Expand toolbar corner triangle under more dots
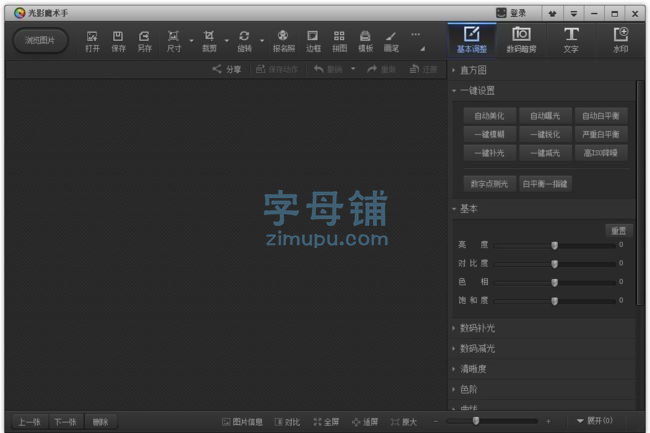Screen dimensions: 650x433 [x=422, y=49]
